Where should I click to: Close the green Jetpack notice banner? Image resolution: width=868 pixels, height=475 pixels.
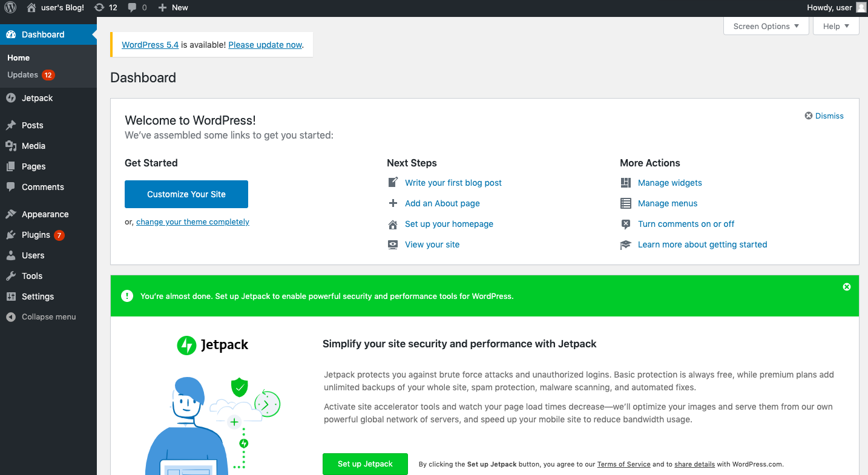click(846, 287)
